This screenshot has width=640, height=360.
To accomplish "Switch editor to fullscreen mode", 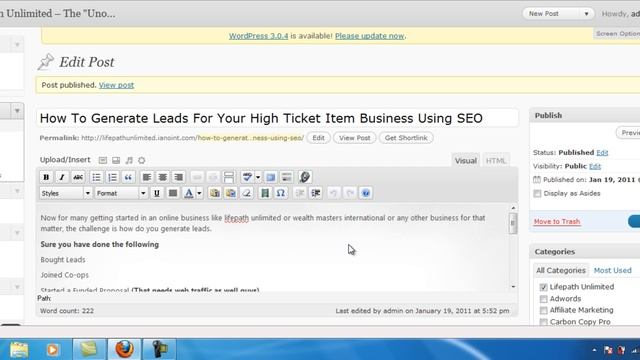I will click(x=271, y=177).
